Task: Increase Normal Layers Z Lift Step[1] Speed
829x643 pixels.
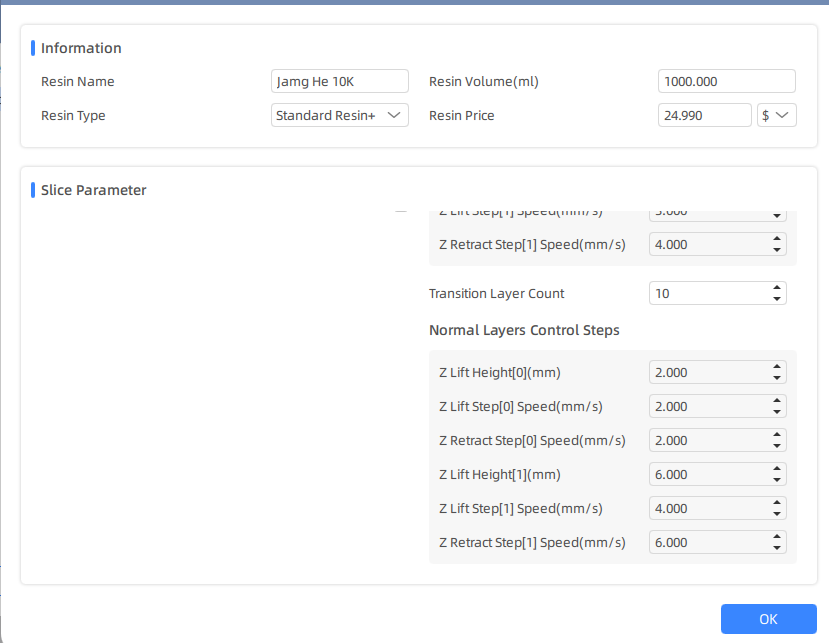Action: click(777, 502)
